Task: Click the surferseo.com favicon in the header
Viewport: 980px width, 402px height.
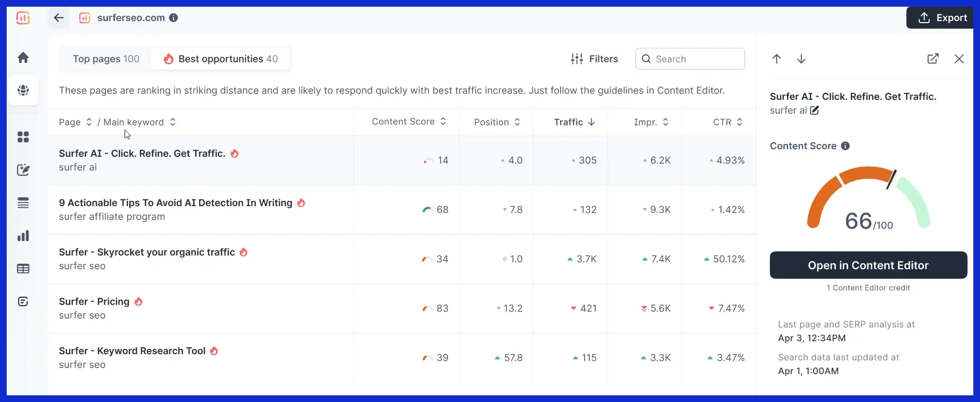Action: (x=84, y=18)
